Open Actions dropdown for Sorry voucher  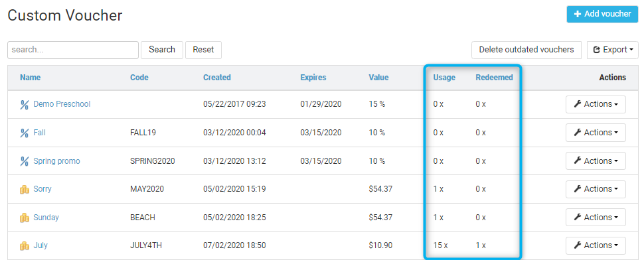pyautogui.click(x=596, y=189)
